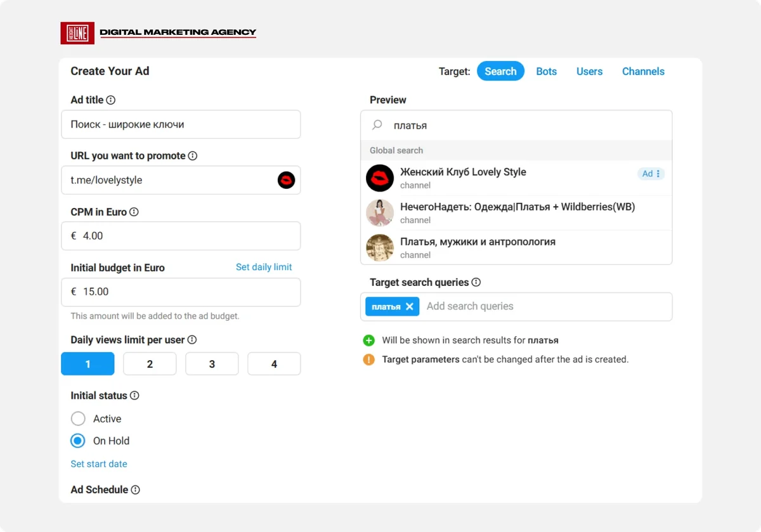Click the Preview section label

[388, 100]
